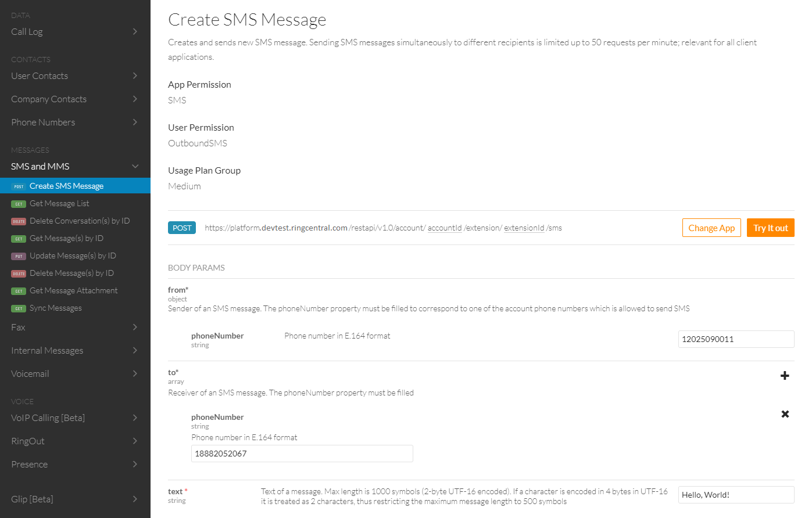812x518 pixels.
Task: Collapse the SMS and MMS section
Action: click(135, 167)
